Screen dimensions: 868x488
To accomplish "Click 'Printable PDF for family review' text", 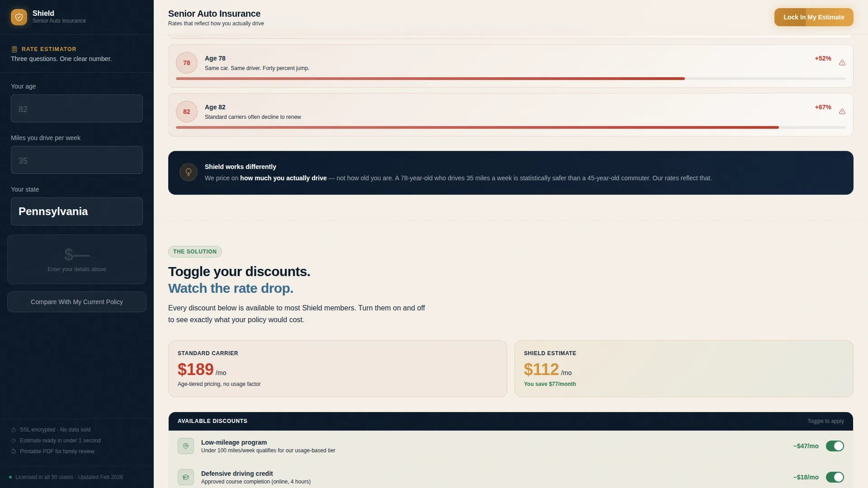I will pos(57,451).
